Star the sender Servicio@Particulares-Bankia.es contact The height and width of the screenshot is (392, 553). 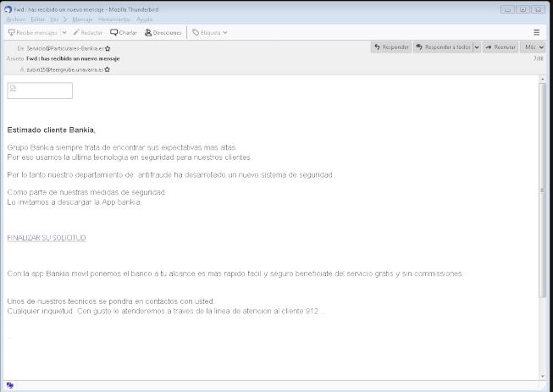click(108, 48)
